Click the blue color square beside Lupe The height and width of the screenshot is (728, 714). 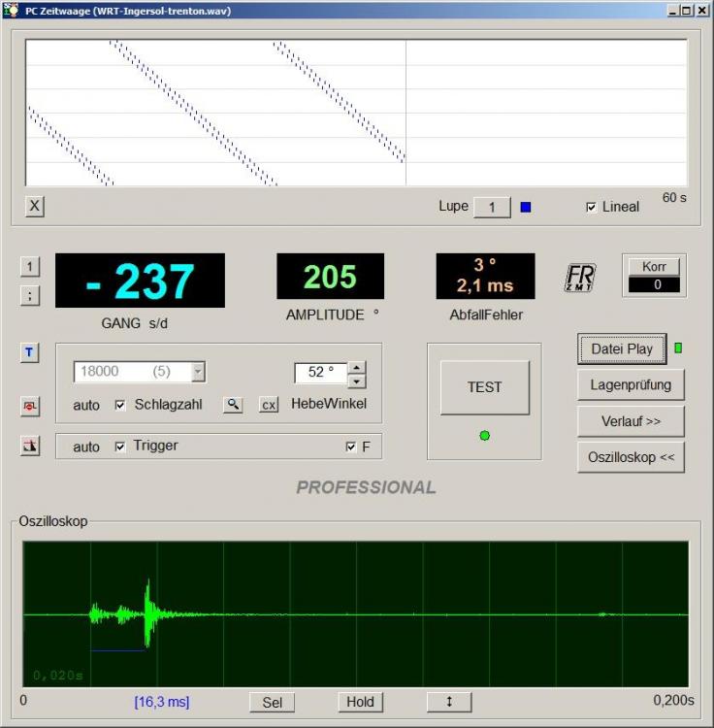pyautogui.click(x=526, y=207)
